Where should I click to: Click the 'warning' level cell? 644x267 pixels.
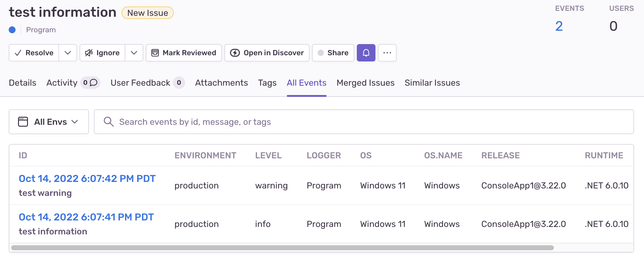tap(271, 186)
